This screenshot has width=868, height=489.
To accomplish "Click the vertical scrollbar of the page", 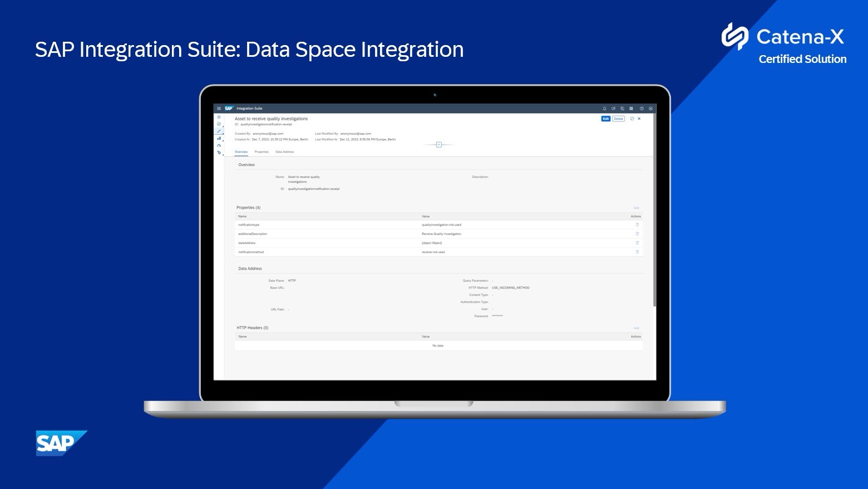I will click(655, 211).
